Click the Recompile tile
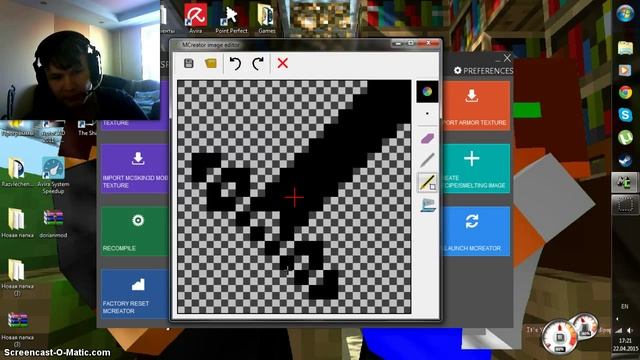The width and height of the screenshot is (640, 360). pyautogui.click(x=135, y=231)
